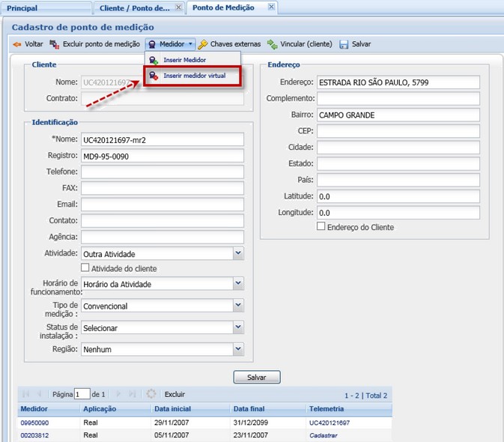Expand the Tipo de medição dropdown

click(238, 306)
